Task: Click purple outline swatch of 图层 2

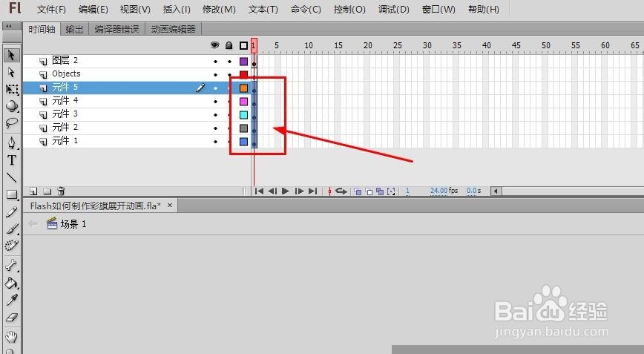Action: pos(243,62)
